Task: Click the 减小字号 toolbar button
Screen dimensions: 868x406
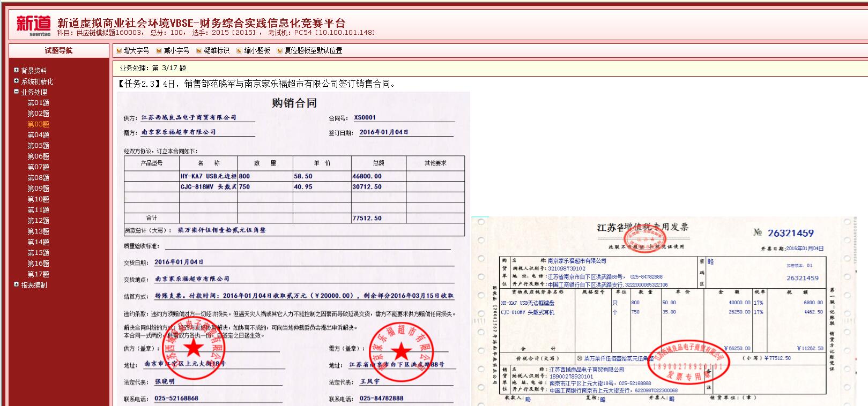Action: (173, 50)
